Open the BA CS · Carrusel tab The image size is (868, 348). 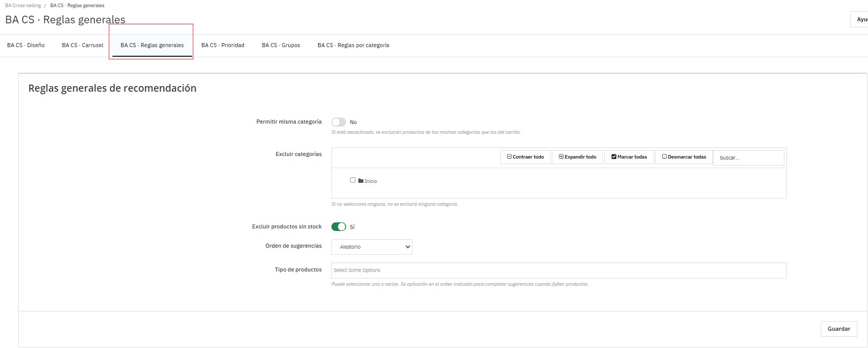(x=83, y=46)
